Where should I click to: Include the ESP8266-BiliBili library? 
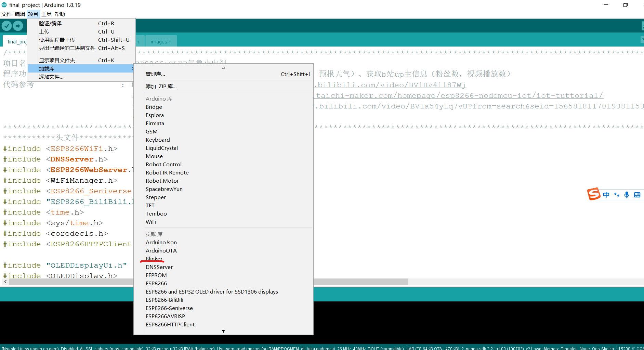pos(223,300)
